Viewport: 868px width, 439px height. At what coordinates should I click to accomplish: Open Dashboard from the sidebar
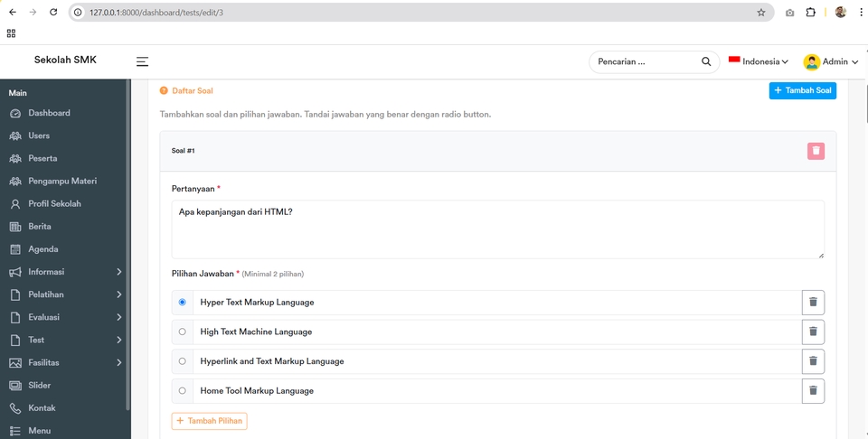pos(49,113)
